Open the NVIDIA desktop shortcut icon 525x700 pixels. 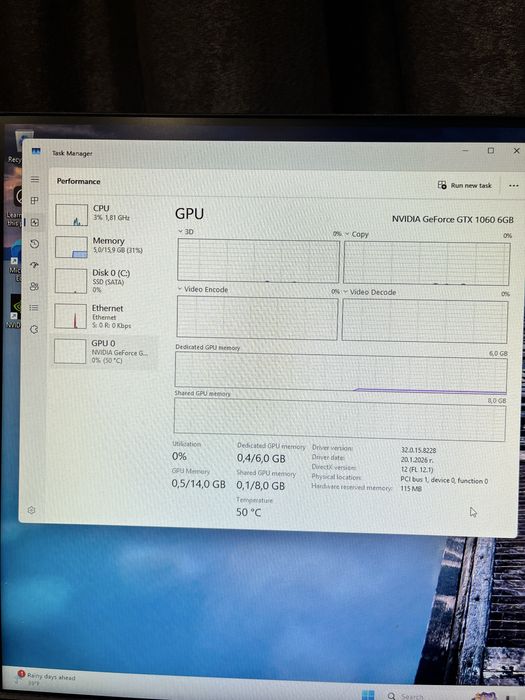pyautogui.click(x=13, y=311)
